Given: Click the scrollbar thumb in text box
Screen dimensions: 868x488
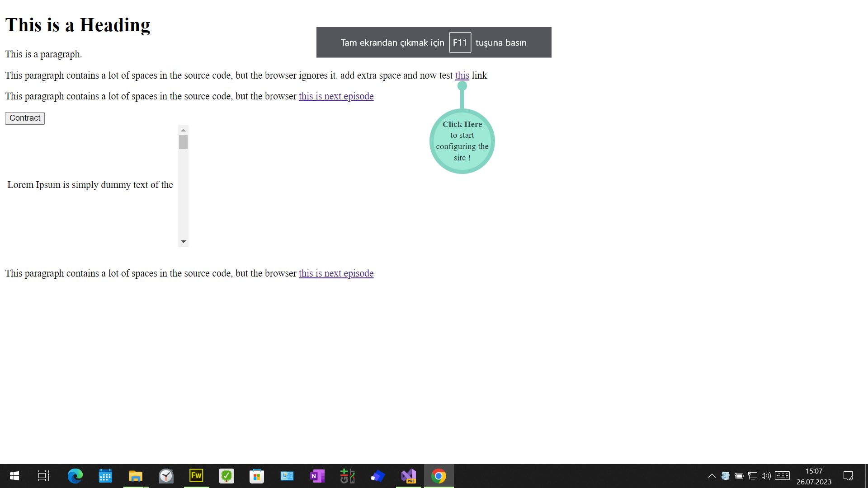Looking at the screenshot, I should pos(183,142).
